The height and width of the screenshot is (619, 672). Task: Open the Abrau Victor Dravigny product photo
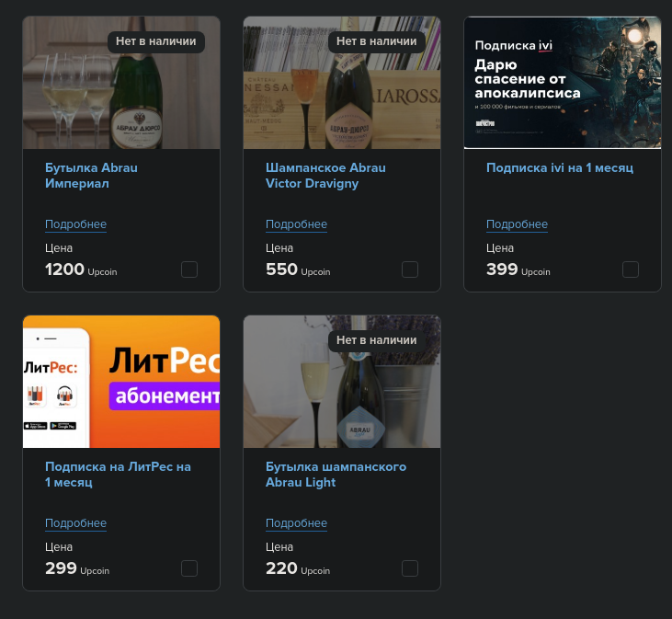pos(342,83)
